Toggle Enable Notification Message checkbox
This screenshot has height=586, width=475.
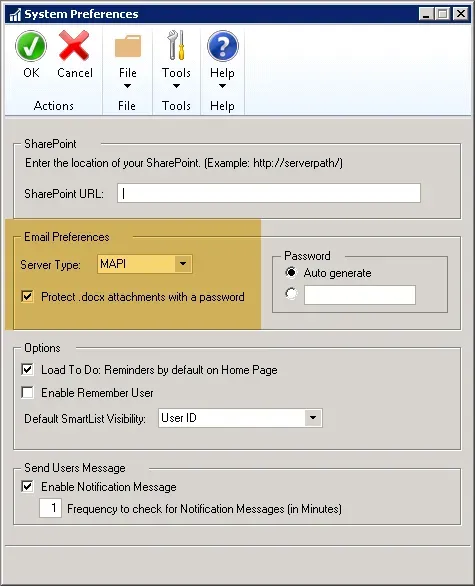click(x=27, y=487)
